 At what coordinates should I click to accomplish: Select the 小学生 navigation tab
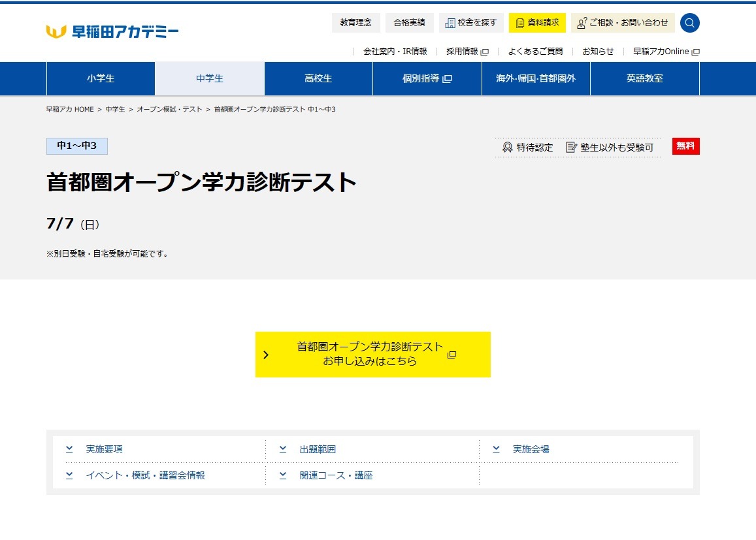(x=101, y=78)
